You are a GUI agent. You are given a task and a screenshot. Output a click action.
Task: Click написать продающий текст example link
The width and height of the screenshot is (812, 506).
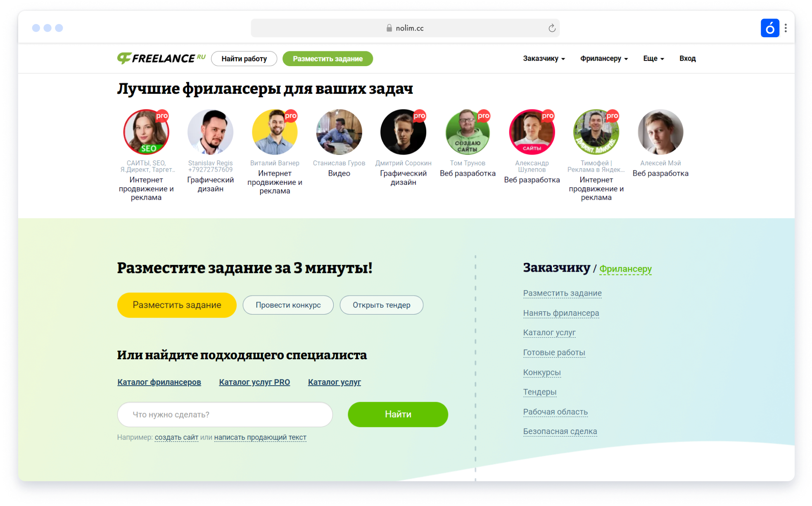click(260, 437)
